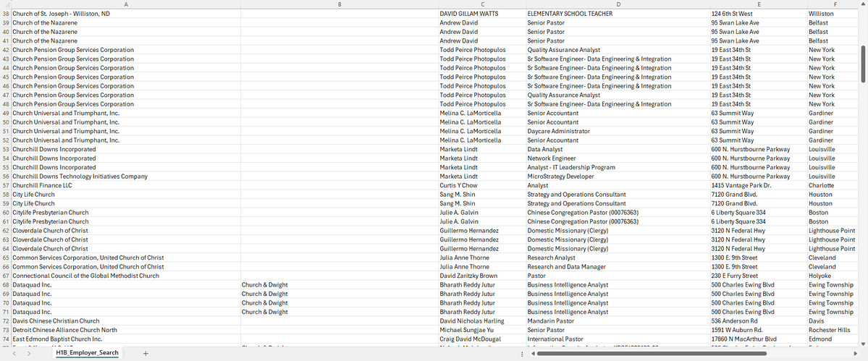Select column B header
The width and height of the screenshot is (868, 361).
[x=340, y=4]
